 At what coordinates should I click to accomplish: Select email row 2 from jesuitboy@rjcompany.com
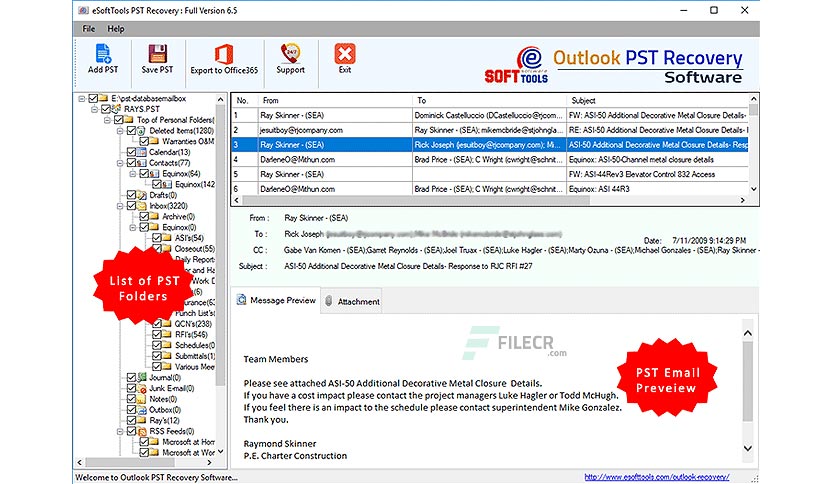(x=490, y=130)
